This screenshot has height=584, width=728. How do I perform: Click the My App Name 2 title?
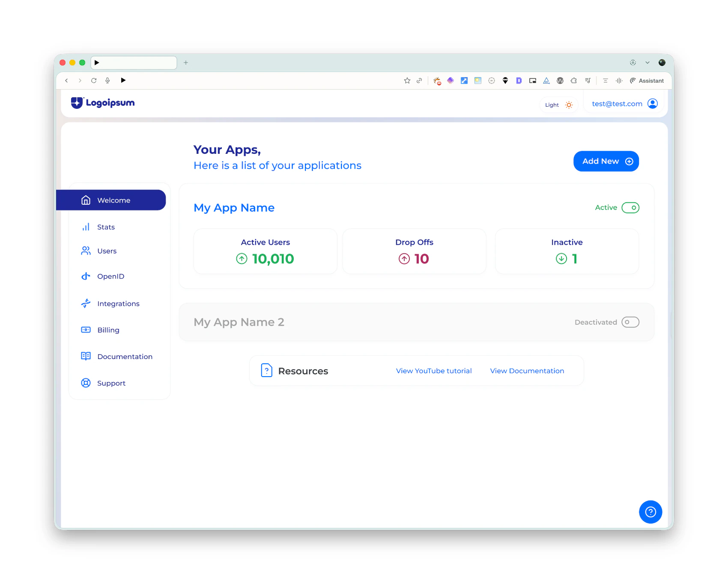[x=239, y=322]
